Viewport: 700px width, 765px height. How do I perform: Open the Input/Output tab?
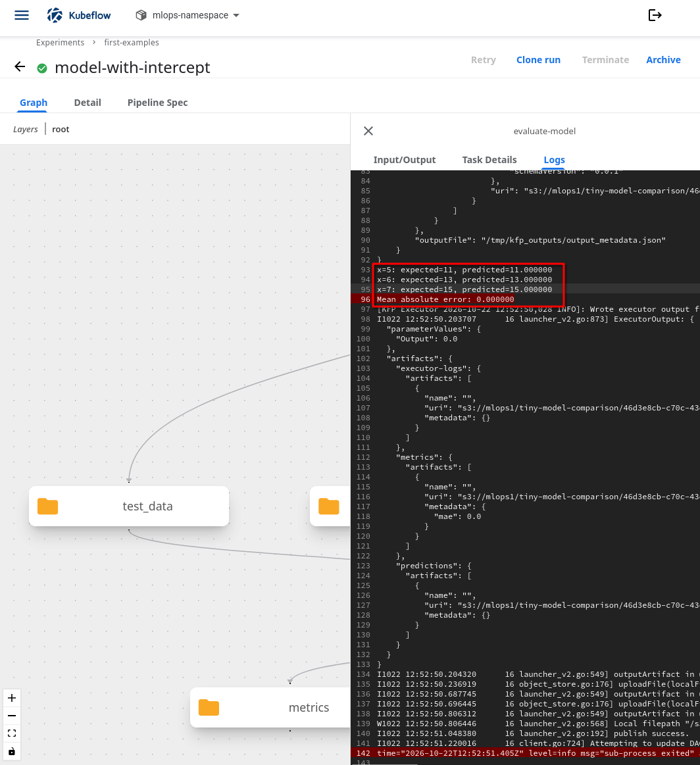click(x=405, y=160)
